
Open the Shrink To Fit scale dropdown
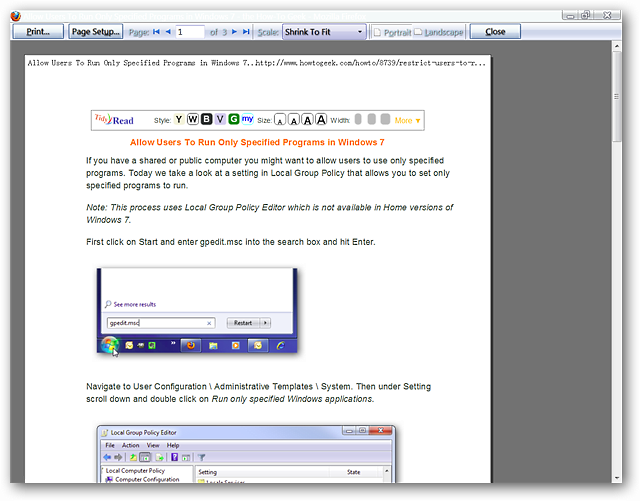click(324, 32)
